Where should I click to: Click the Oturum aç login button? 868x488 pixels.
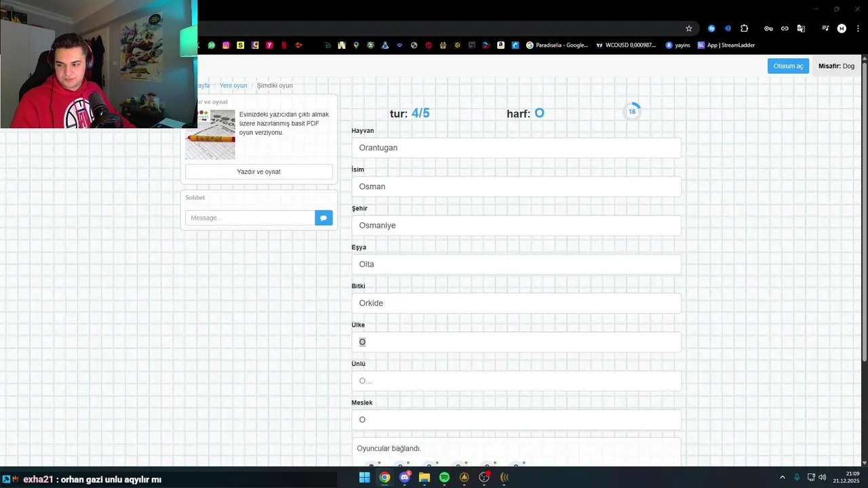pos(788,66)
